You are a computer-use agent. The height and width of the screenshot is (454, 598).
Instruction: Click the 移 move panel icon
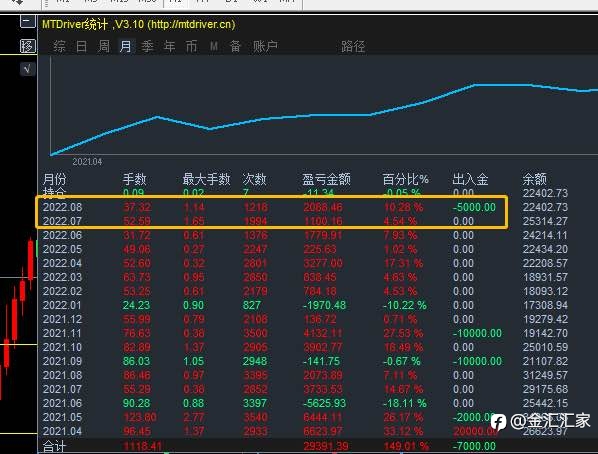(x=27, y=46)
